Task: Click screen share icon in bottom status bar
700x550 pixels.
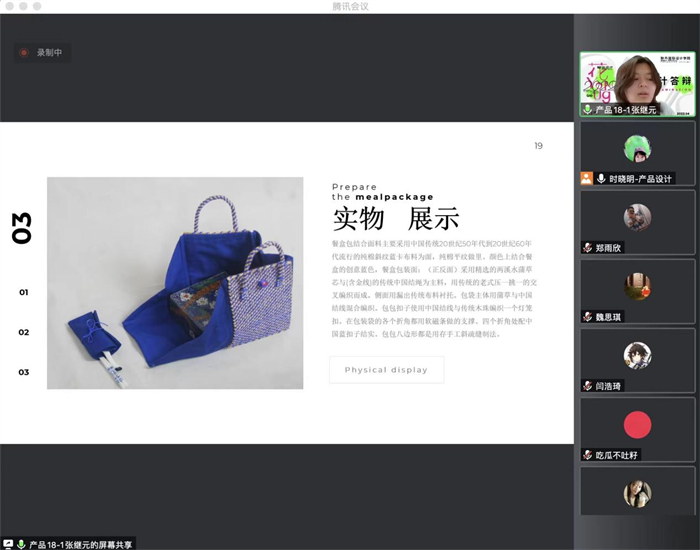Action: [x=8, y=545]
